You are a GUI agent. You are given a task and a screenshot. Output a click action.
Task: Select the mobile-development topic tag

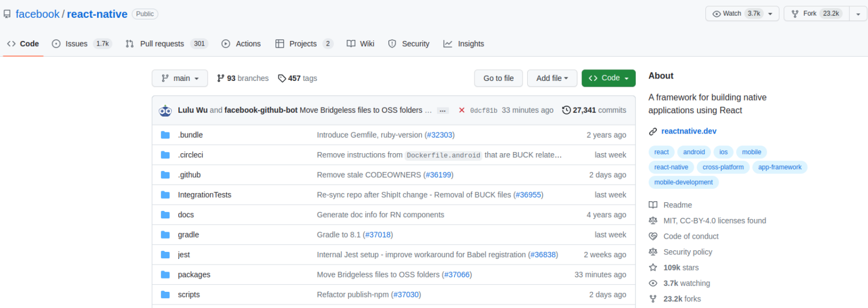[683, 182]
